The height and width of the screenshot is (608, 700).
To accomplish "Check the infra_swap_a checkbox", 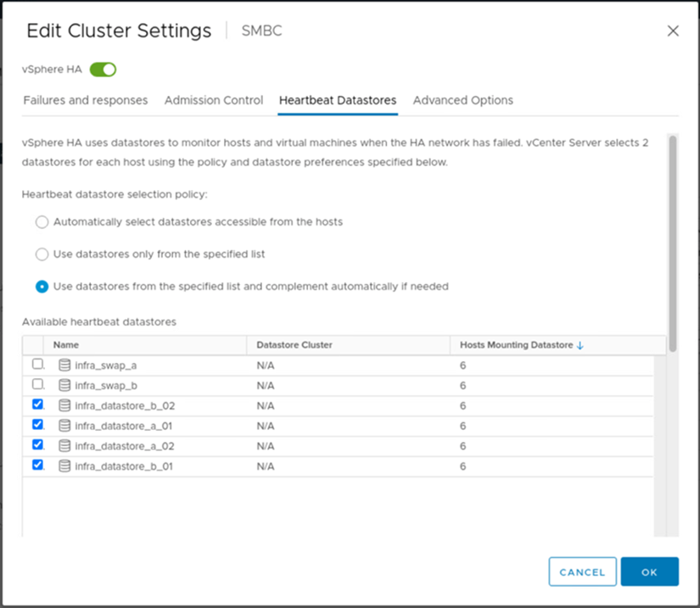I will [37, 365].
